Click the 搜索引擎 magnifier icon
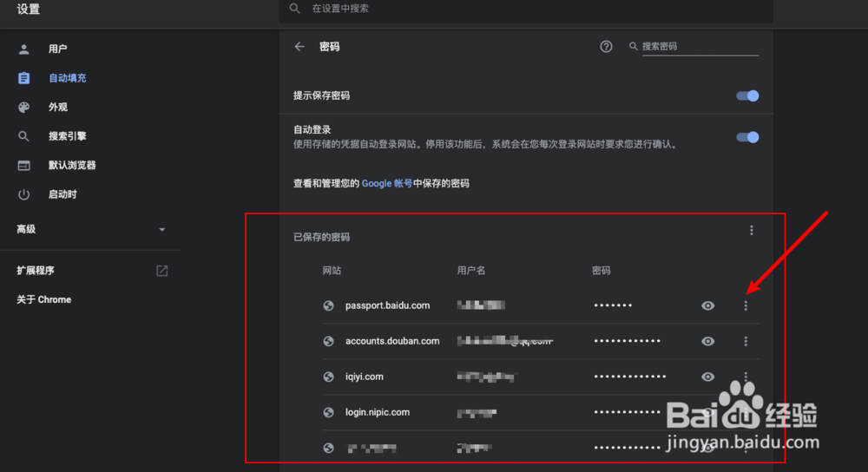The image size is (868, 472). (23, 136)
